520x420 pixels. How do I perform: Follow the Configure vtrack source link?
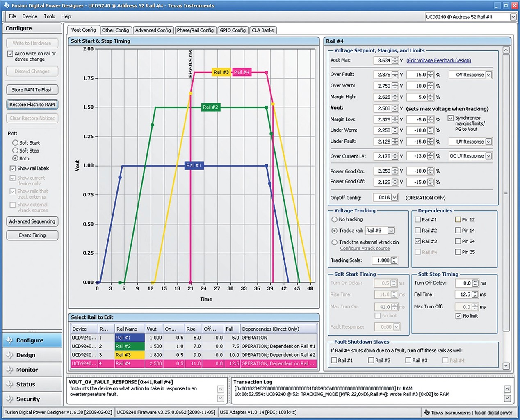[x=365, y=249]
